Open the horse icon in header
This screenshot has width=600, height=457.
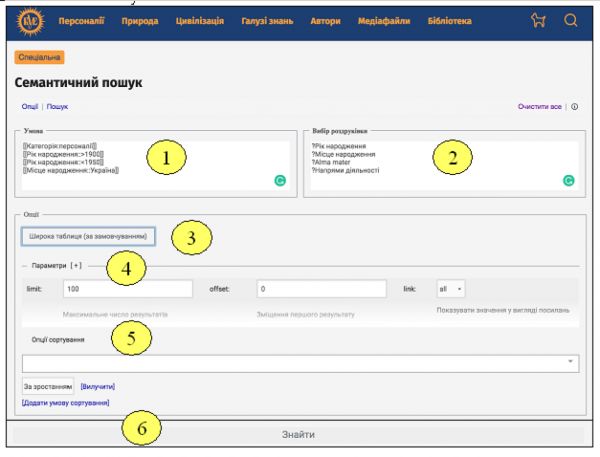[x=538, y=20]
